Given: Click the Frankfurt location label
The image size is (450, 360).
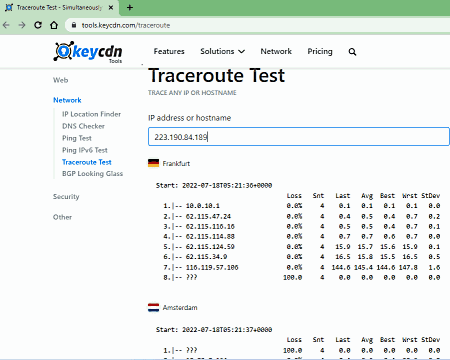Looking at the screenshot, I should tap(176, 164).
